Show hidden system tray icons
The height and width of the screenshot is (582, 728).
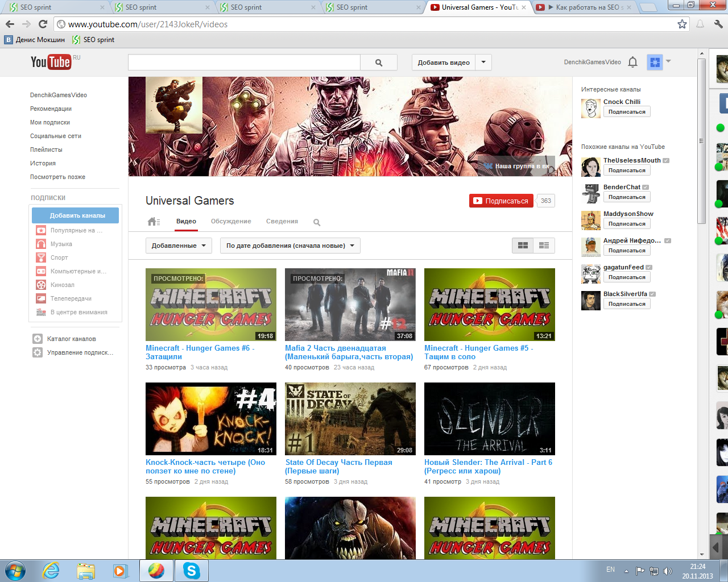pos(626,571)
